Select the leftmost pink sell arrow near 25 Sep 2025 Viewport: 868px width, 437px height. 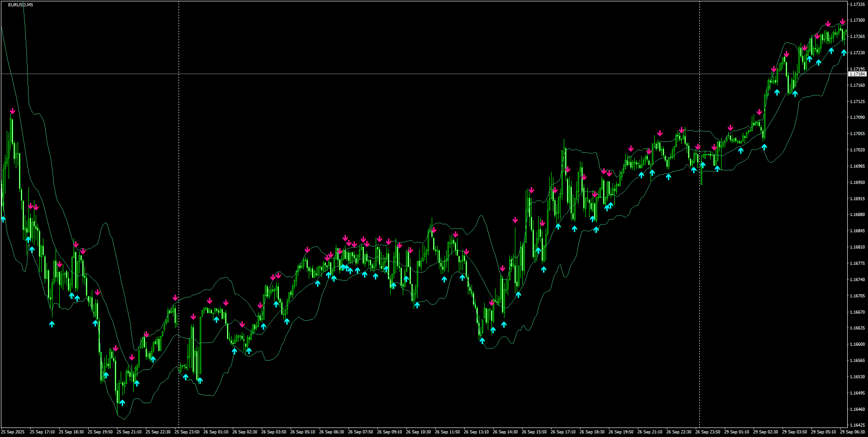12,110
